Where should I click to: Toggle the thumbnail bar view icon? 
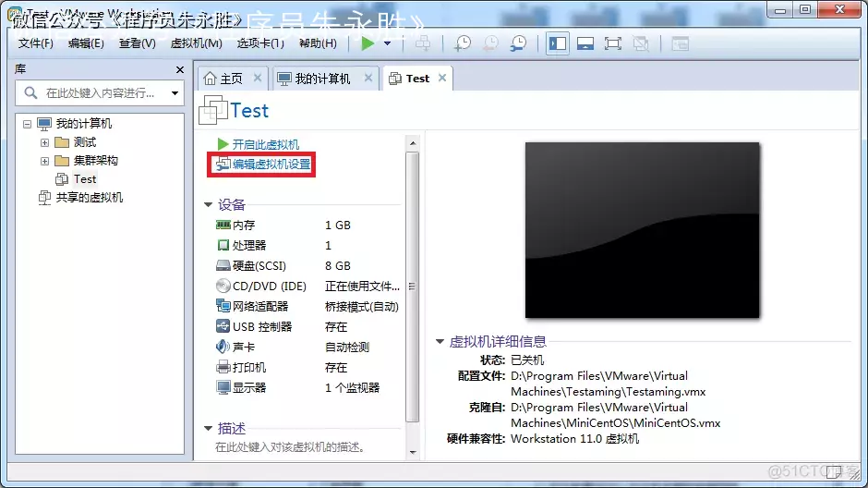click(x=585, y=43)
